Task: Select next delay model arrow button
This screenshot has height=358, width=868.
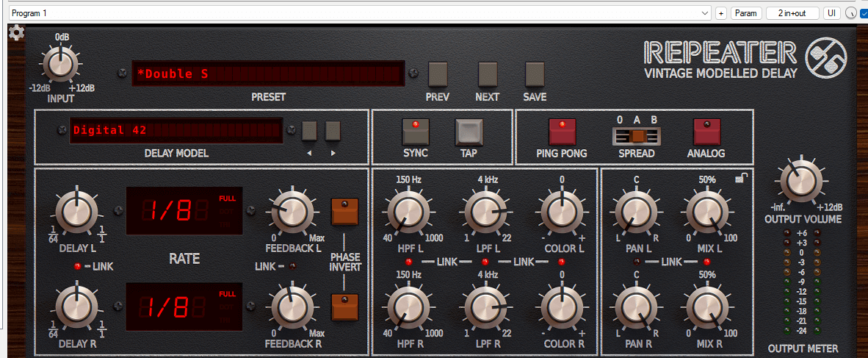Action: (x=333, y=131)
